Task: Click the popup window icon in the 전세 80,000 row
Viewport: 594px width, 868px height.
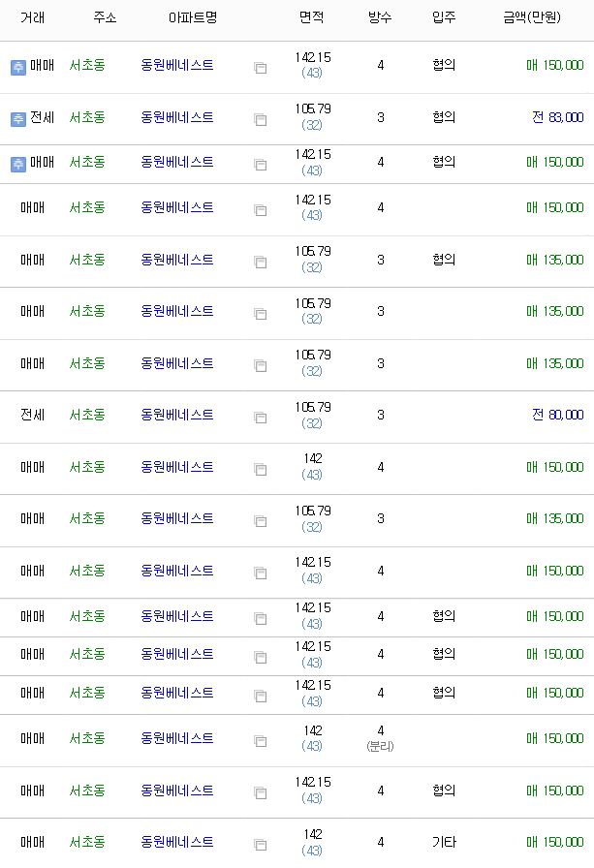Action: point(261,418)
